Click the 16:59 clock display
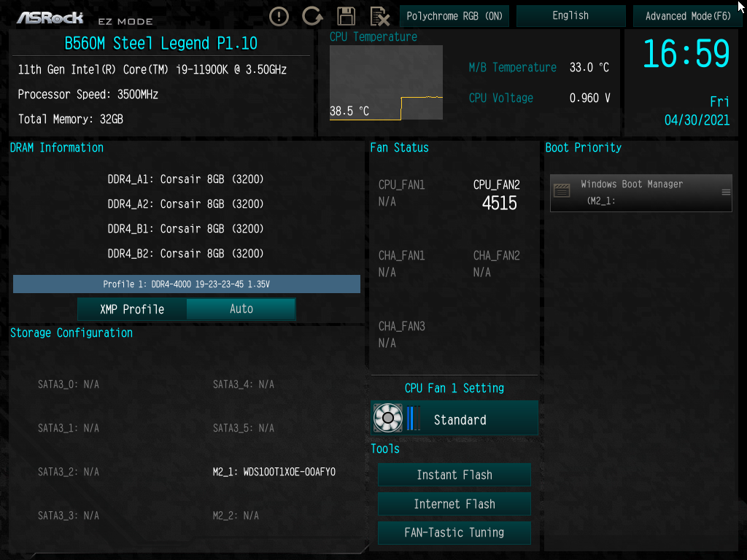This screenshot has width=747, height=560. [686, 53]
